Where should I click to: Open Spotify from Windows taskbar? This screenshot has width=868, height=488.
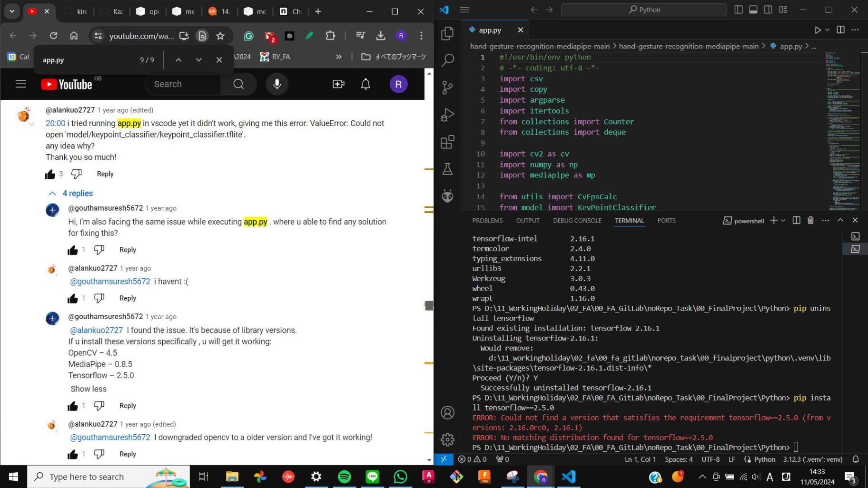click(344, 477)
